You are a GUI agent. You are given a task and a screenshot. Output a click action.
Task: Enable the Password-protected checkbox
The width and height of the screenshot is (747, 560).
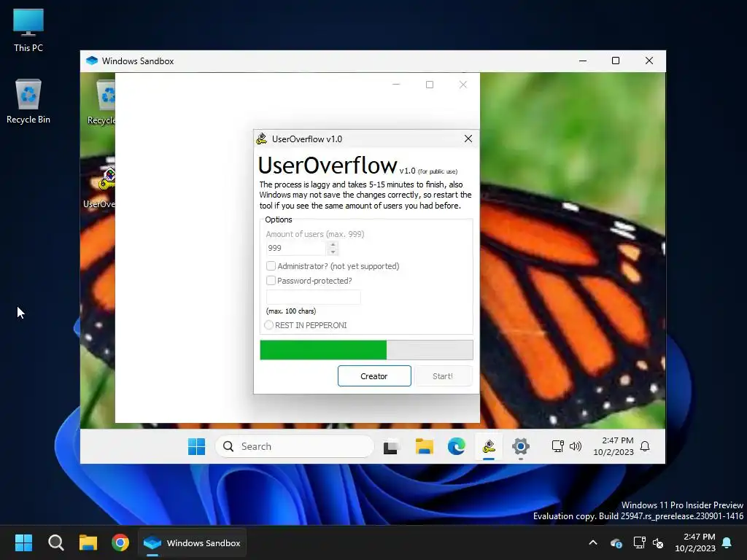pyautogui.click(x=271, y=281)
